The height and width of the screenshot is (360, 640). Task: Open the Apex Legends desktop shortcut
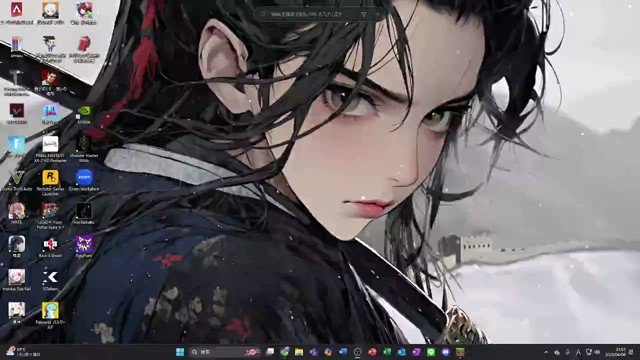point(16,13)
